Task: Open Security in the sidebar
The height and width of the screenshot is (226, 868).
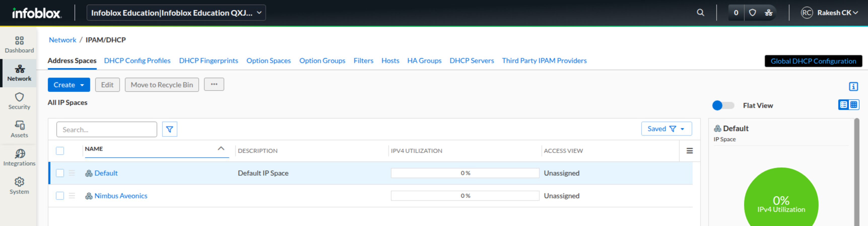Action: (x=19, y=101)
